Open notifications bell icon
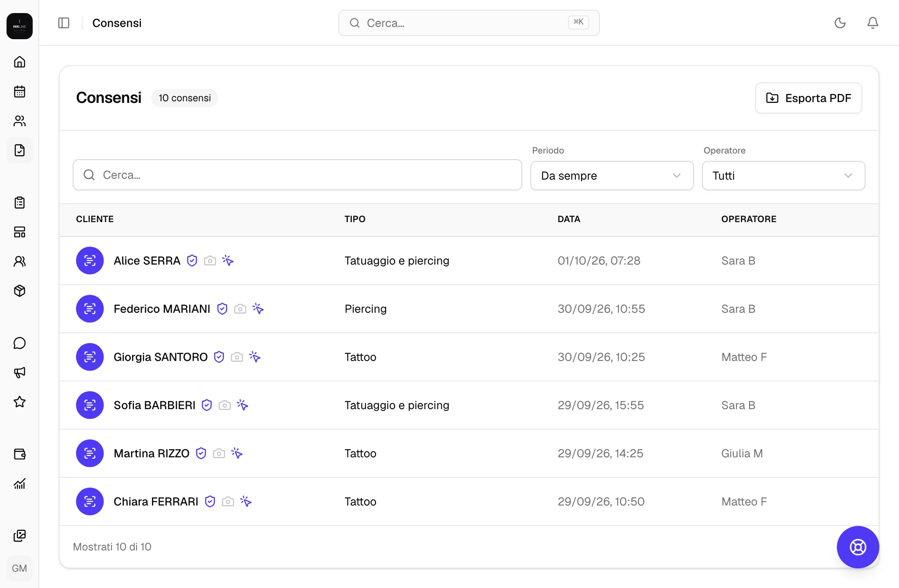Image resolution: width=899 pixels, height=588 pixels. [873, 23]
